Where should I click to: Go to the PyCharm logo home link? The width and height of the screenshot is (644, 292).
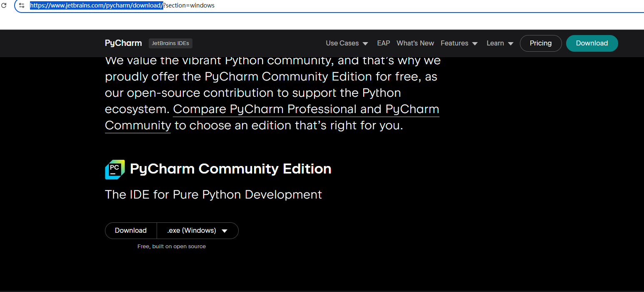[x=123, y=43]
